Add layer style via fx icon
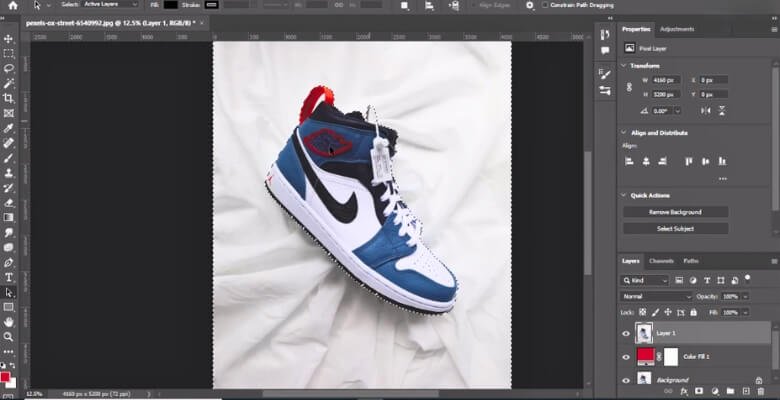This screenshot has width=780, height=400. click(683, 392)
